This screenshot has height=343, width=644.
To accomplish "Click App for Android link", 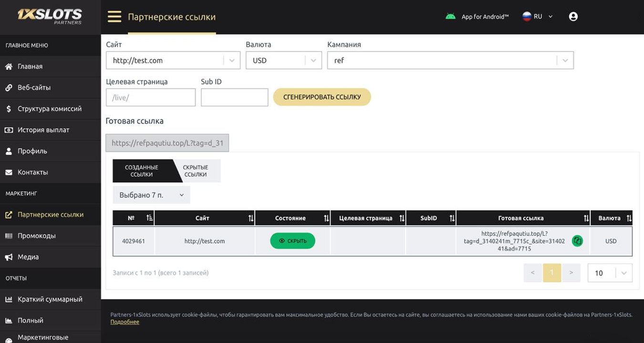I will tap(485, 17).
